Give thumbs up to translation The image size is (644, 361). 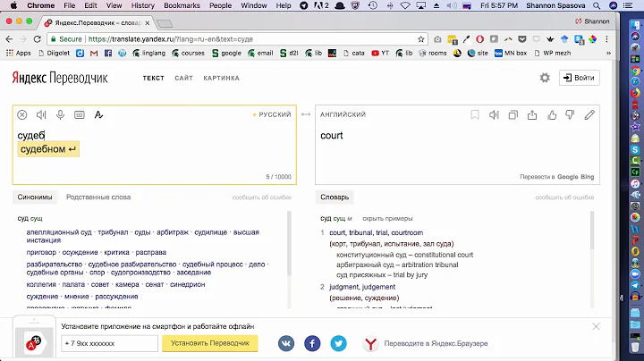(x=552, y=115)
